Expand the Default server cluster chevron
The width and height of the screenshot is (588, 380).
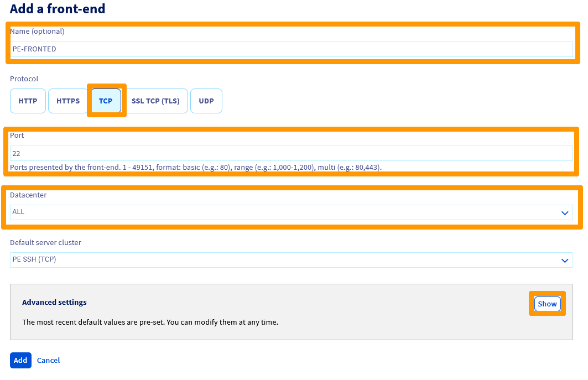click(x=565, y=260)
